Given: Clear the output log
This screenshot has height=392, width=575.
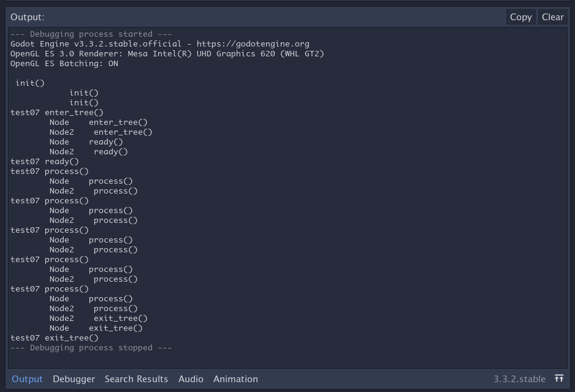Looking at the screenshot, I should coord(552,17).
